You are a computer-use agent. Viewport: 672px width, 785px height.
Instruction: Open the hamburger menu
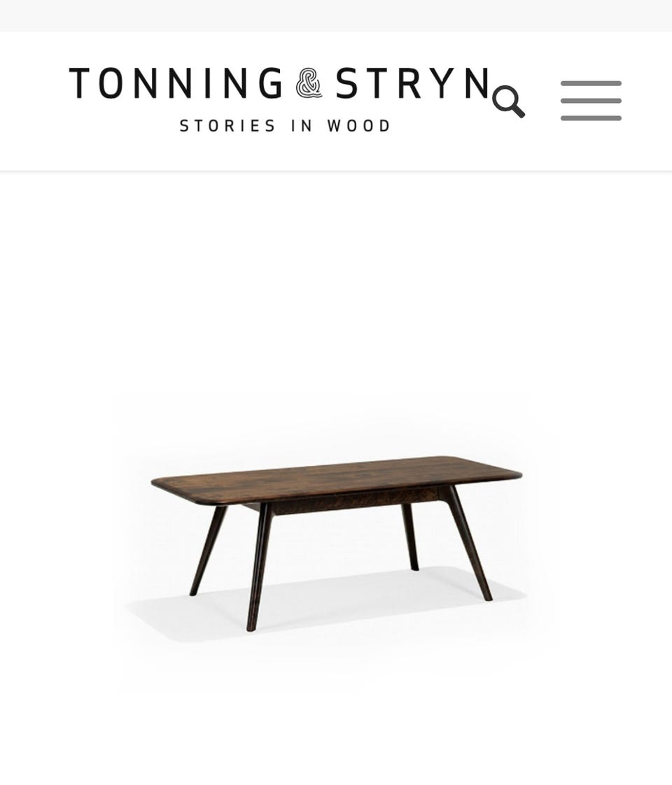(x=591, y=101)
